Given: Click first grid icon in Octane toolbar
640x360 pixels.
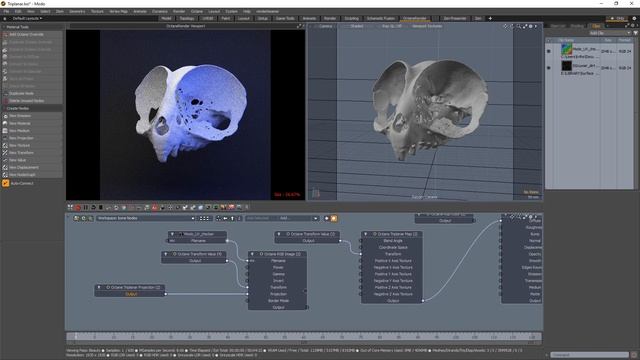Looking at the screenshot, I should point(70,207).
